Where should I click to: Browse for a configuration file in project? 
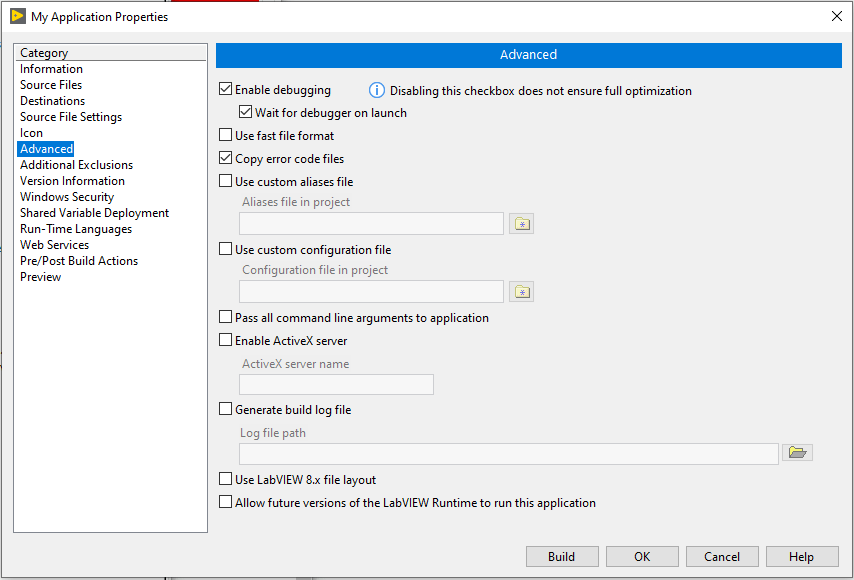click(521, 291)
